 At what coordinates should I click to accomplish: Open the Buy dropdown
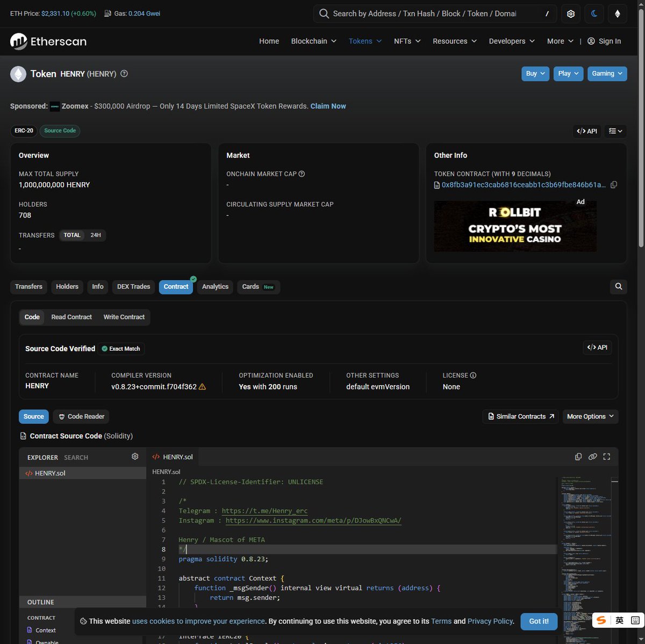535,74
